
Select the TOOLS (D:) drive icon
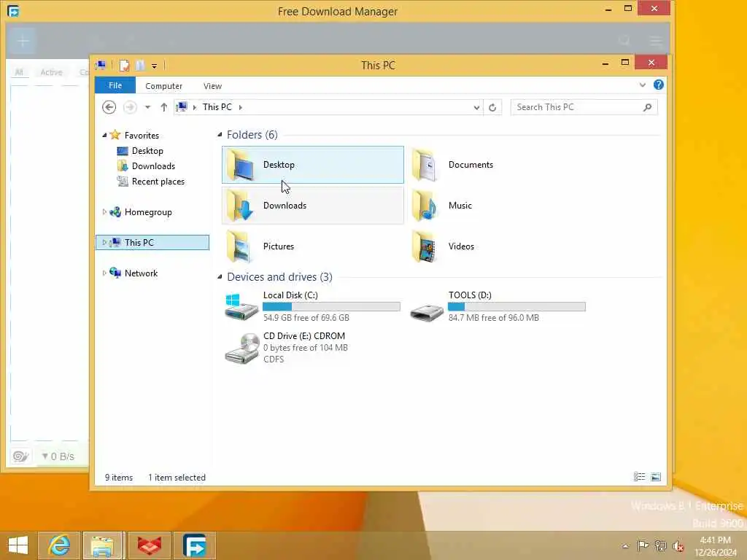[426, 312]
